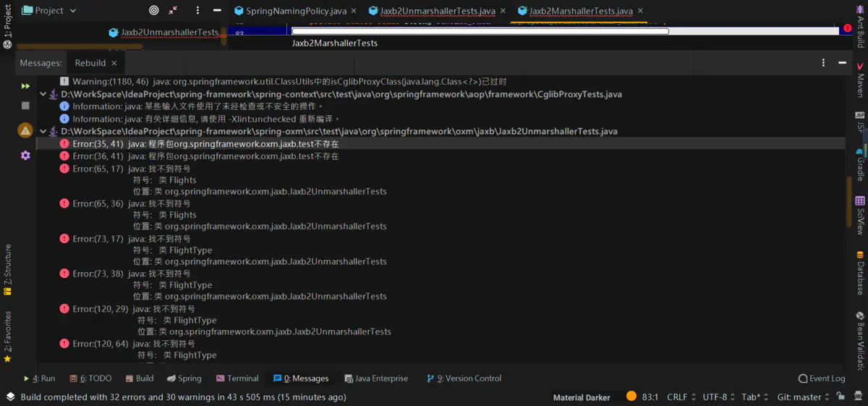The image size is (868, 406).
Task: Open the Terminal tool window
Action: pos(237,378)
